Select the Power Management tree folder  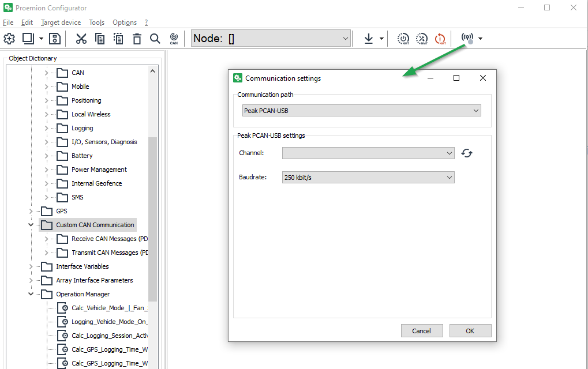pos(99,170)
